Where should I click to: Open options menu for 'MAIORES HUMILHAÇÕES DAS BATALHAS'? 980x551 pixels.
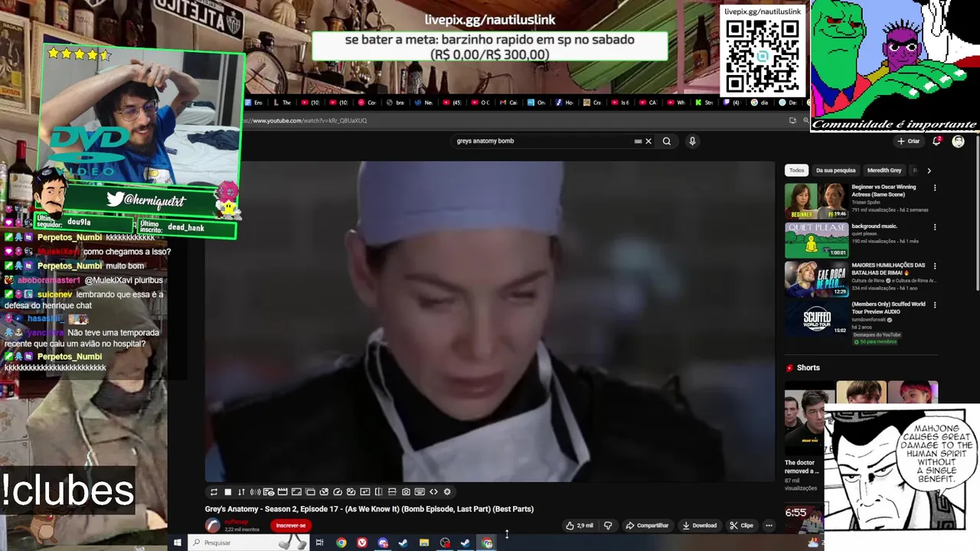click(x=935, y=266)
